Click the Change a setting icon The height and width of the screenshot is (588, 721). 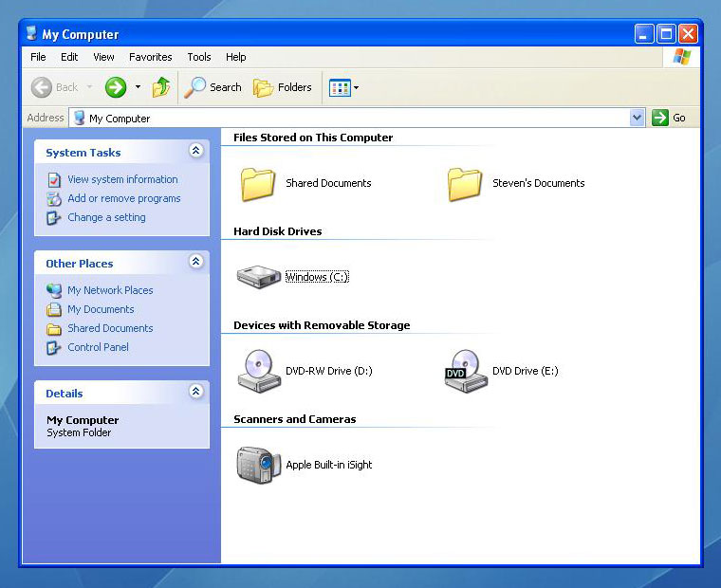point(53,217)
